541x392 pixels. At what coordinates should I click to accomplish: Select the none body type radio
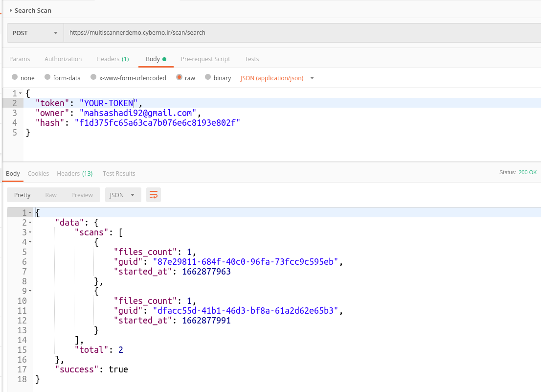coord(15,77)
